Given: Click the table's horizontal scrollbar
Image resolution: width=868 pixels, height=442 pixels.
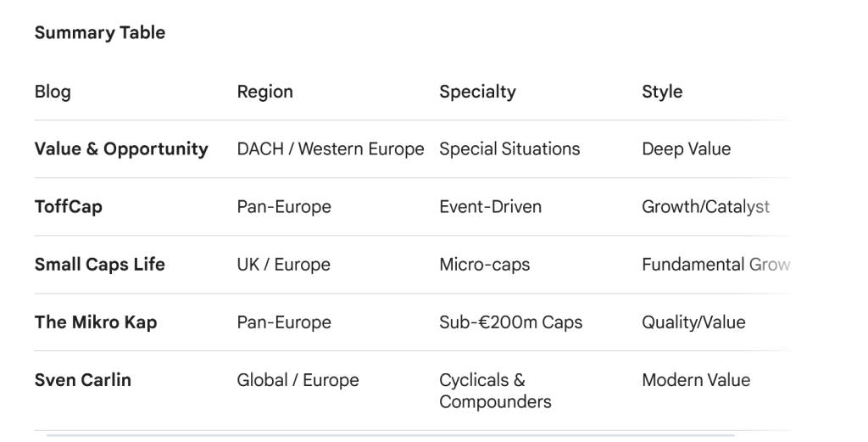Looking at the screenshot, I should [x=390, y=435].
